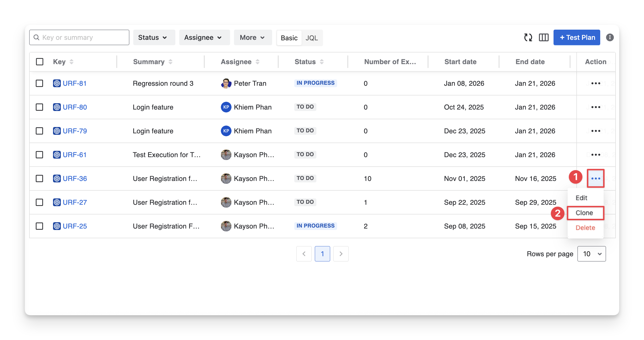Image resolution: width=644 pixels, height=340 pixels.
Task: Click the info icon at top right
Action: click(x=609, y=37)
